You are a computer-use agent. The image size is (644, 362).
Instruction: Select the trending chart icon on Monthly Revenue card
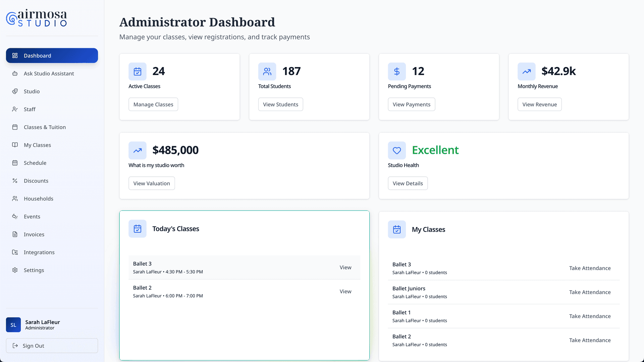(x=526, y=71)
